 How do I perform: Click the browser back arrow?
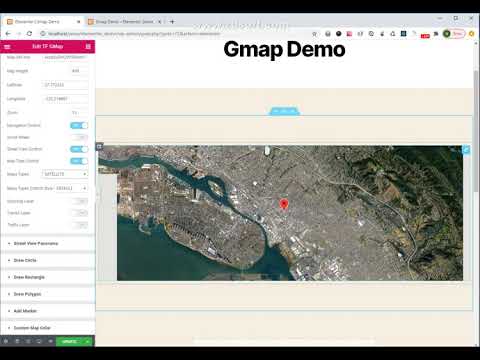click(8, 34)
